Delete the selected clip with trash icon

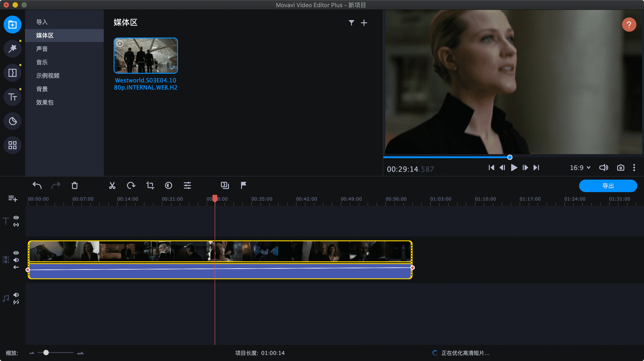[x=74, y=185]
